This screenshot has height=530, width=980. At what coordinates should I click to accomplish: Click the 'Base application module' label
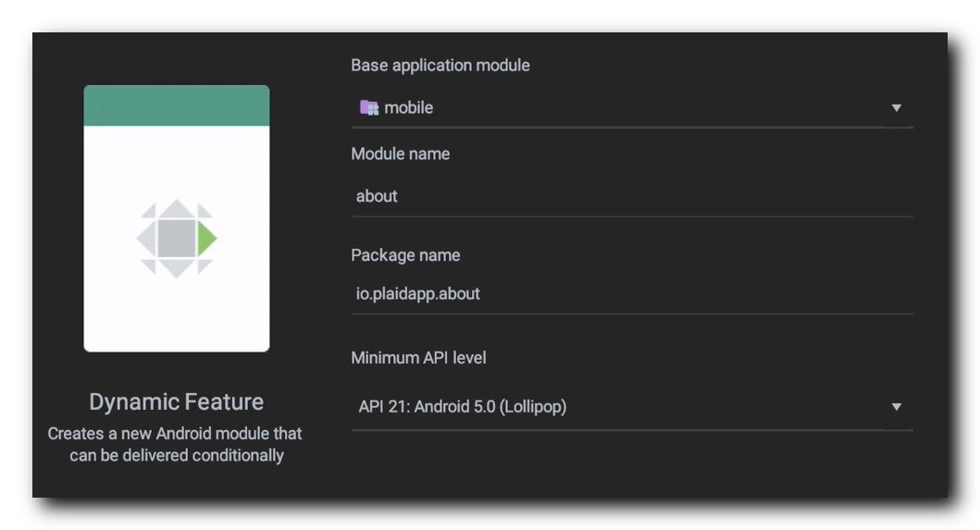[x=440, y=65]
